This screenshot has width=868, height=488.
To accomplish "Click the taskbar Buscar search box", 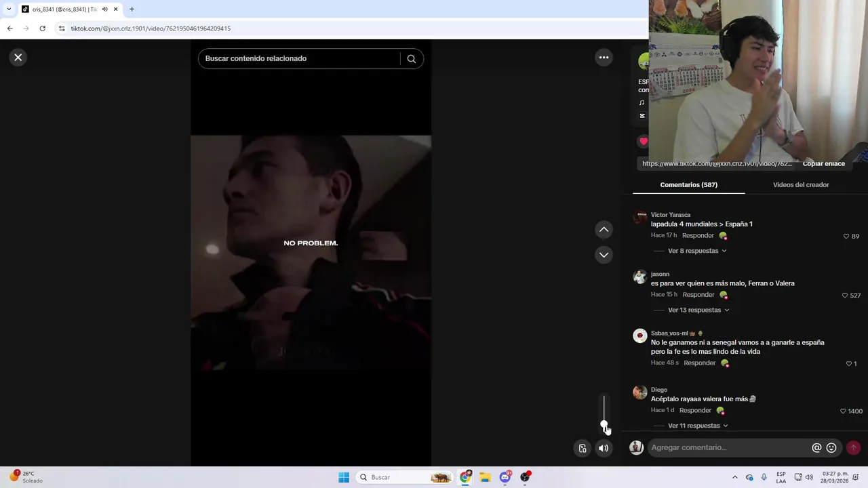I will 405,477.
